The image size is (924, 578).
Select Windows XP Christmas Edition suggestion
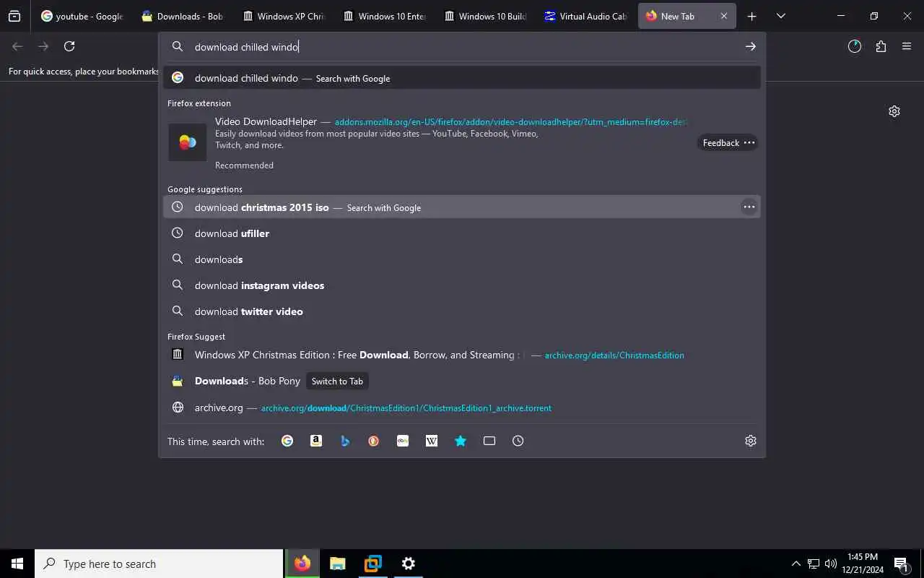(462, 355)
